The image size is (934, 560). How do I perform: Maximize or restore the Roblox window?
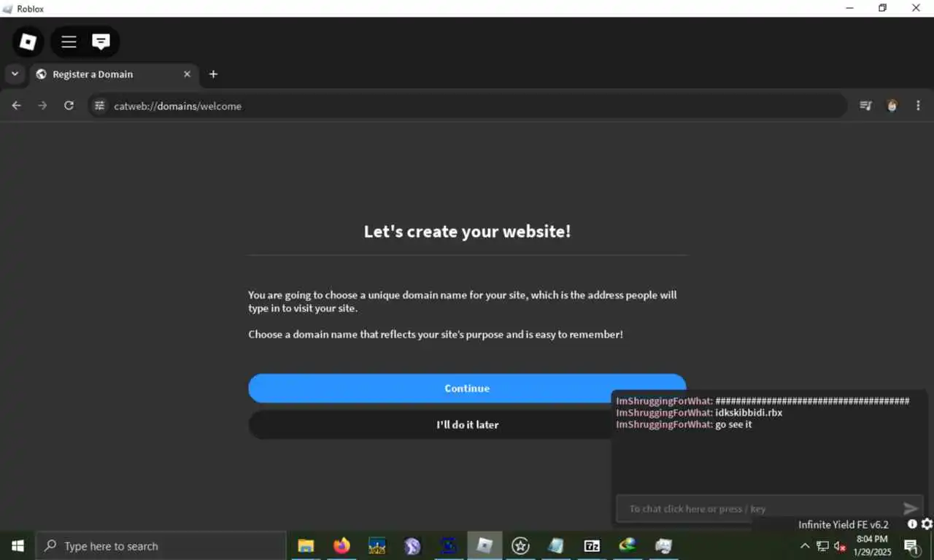[882, 8]
